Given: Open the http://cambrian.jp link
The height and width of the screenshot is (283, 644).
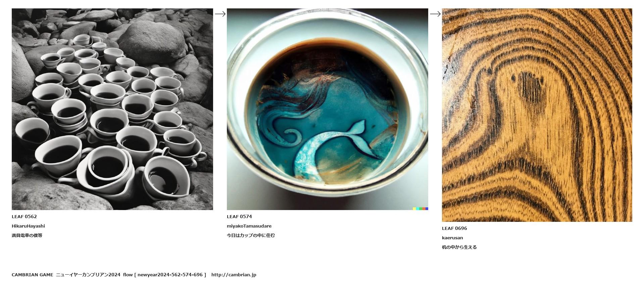Looking at the screenshot, I should tap(234, 275).
